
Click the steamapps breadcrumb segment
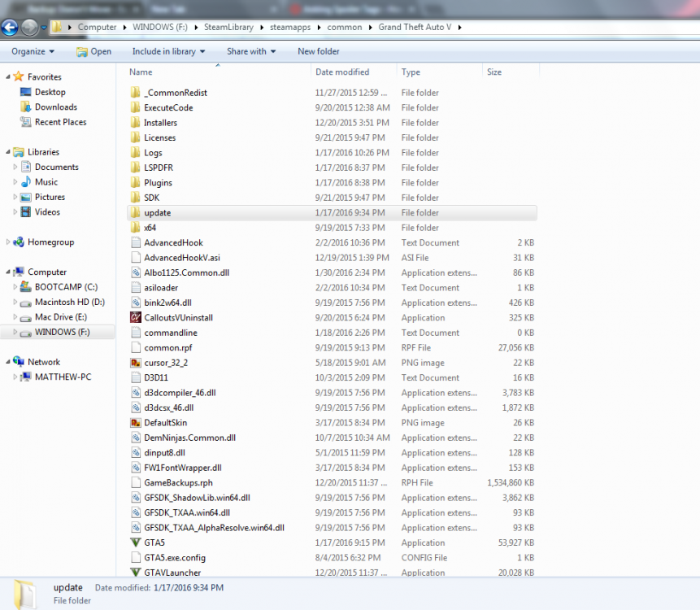click(x=290, y=27)
